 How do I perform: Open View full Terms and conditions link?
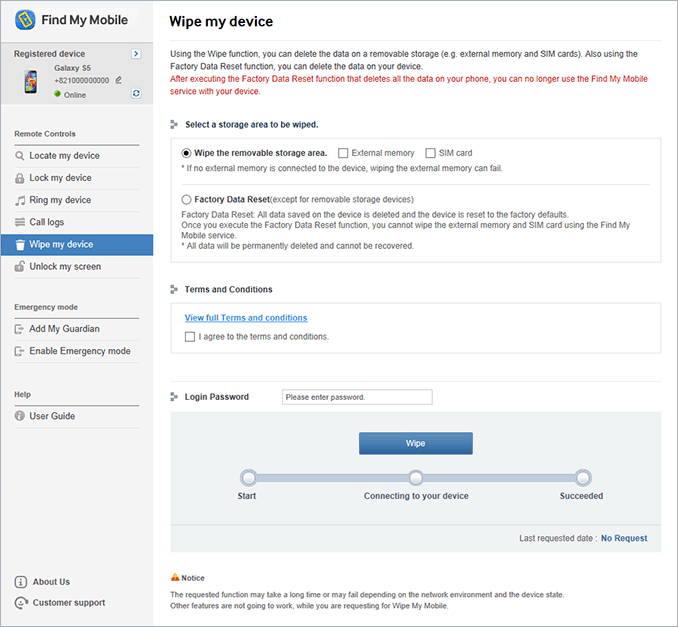[245, 318]
